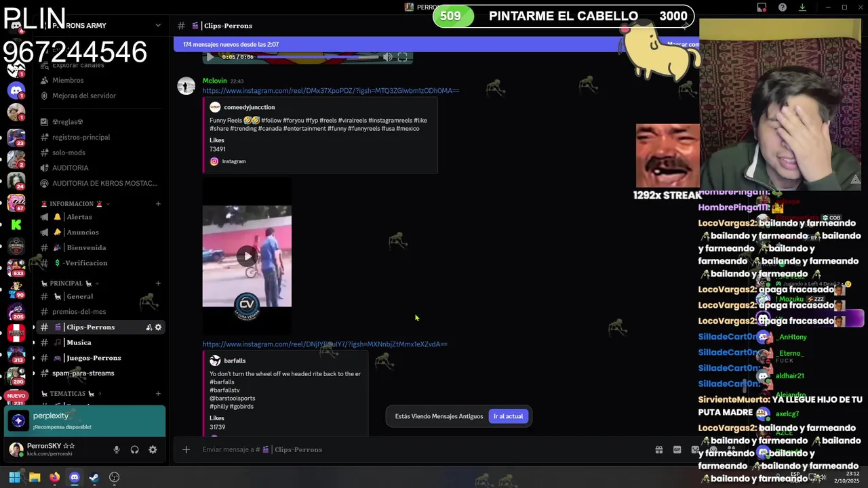868x488 pixels.
Task: Click invite people icon on Clips-Perrons
Action: pyautogui.click(x=149, y=327)
